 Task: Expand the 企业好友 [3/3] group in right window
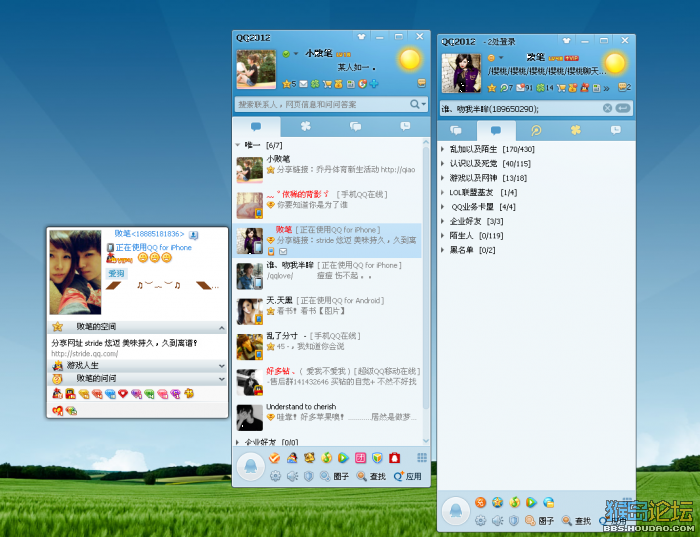tap(442, 221)
